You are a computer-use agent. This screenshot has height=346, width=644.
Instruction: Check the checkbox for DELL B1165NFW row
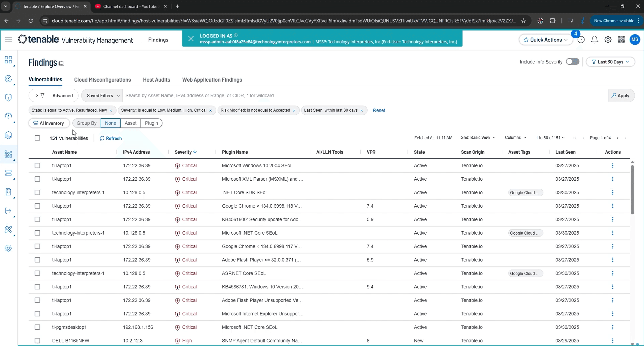[37, 340]
